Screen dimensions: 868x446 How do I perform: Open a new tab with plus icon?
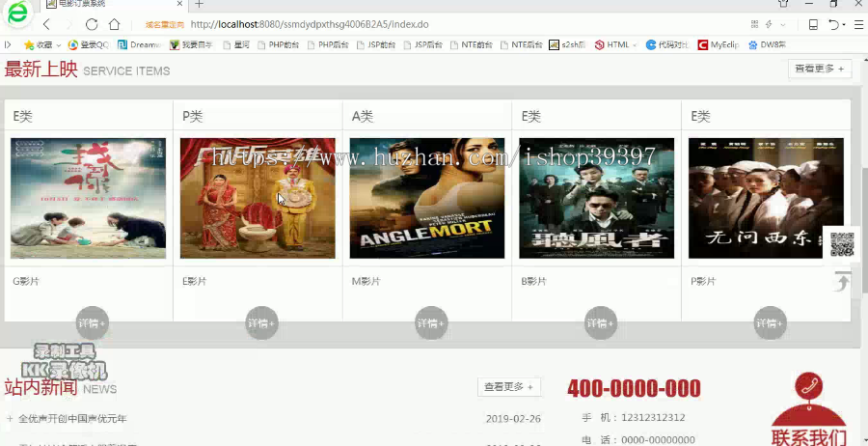[200, 5]
